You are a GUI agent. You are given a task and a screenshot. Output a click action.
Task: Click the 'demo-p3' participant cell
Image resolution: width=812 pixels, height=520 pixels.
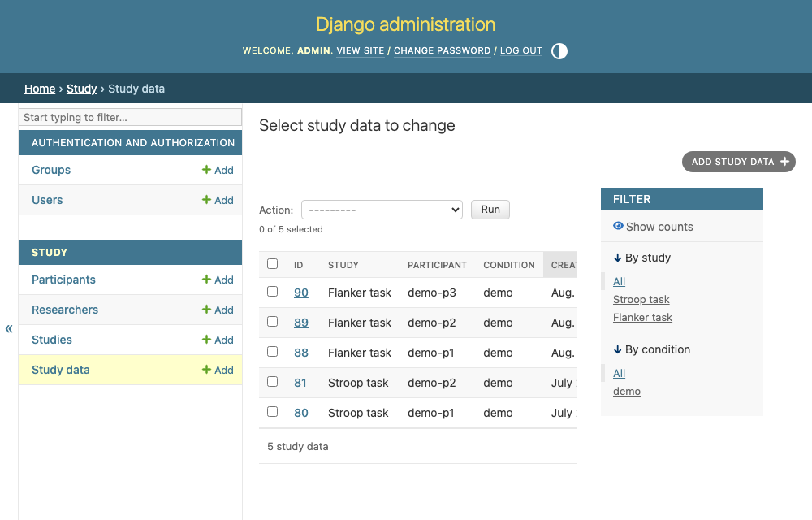click(x=432, y=292)
